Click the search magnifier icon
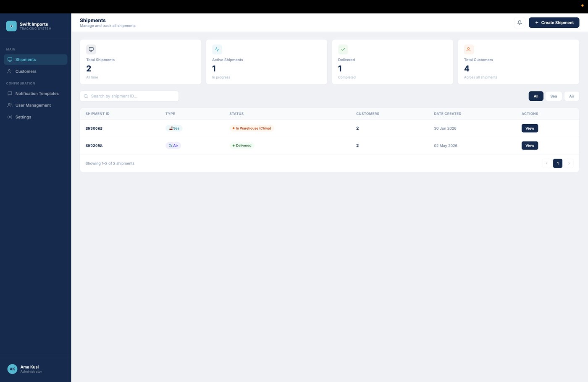The width and height of the screenshot is (588, 382). (x=86, y=96)
